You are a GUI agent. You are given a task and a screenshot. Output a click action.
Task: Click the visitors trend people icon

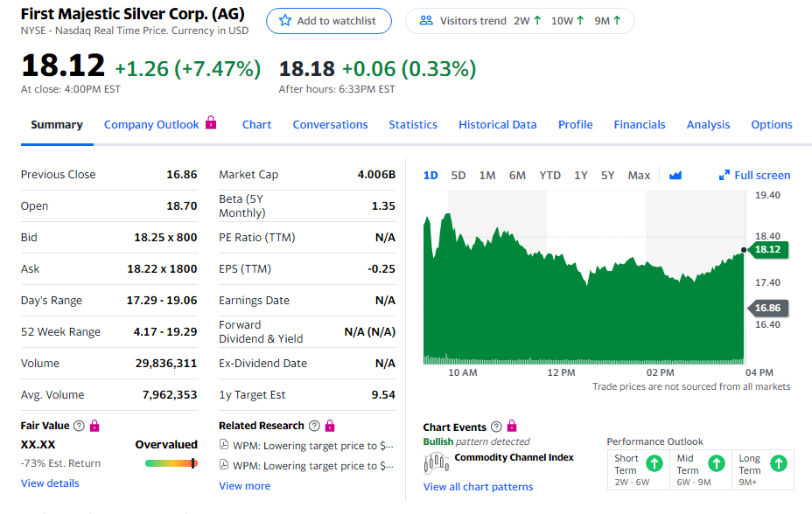tap(426, 21)
